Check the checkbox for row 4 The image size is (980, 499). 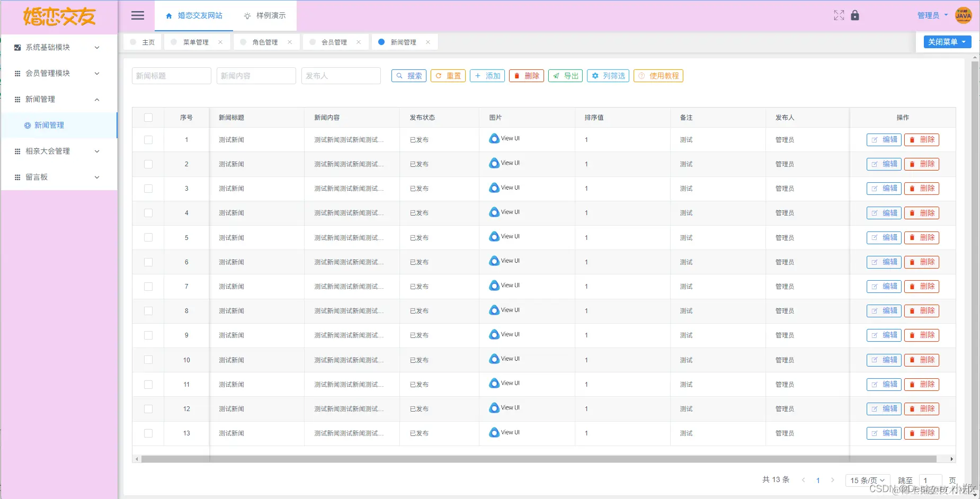tap(148, 213)
